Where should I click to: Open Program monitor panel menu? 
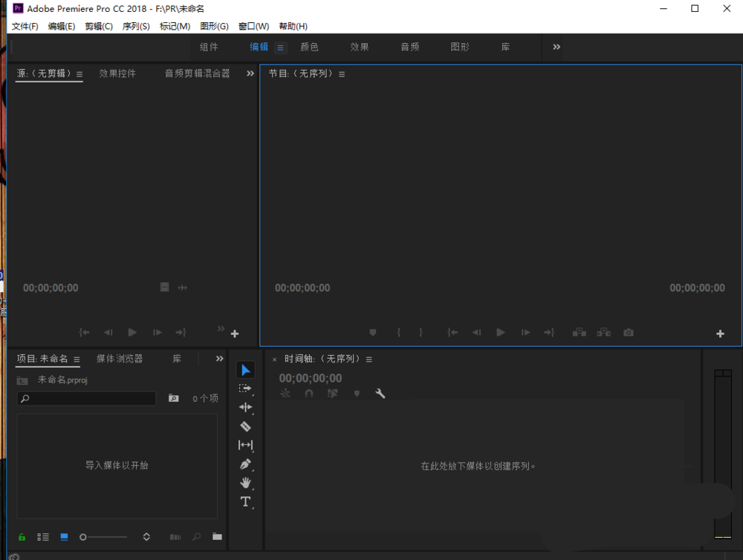tap(342, 74)
